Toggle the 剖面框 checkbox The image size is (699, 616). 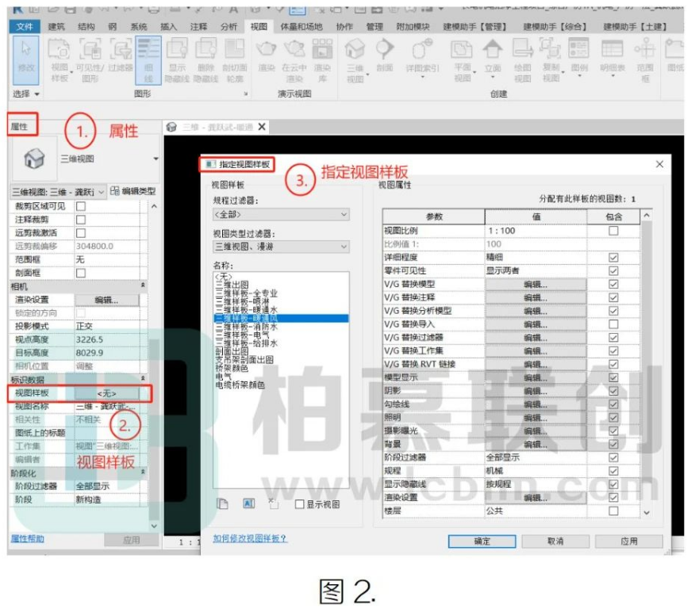tap(81, 273)
